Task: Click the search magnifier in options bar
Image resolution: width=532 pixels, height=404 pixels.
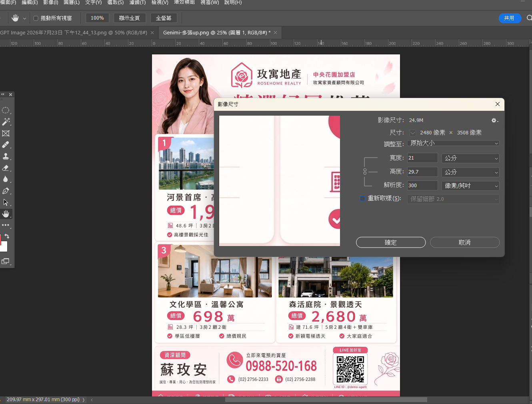Action: coord(529,18)
